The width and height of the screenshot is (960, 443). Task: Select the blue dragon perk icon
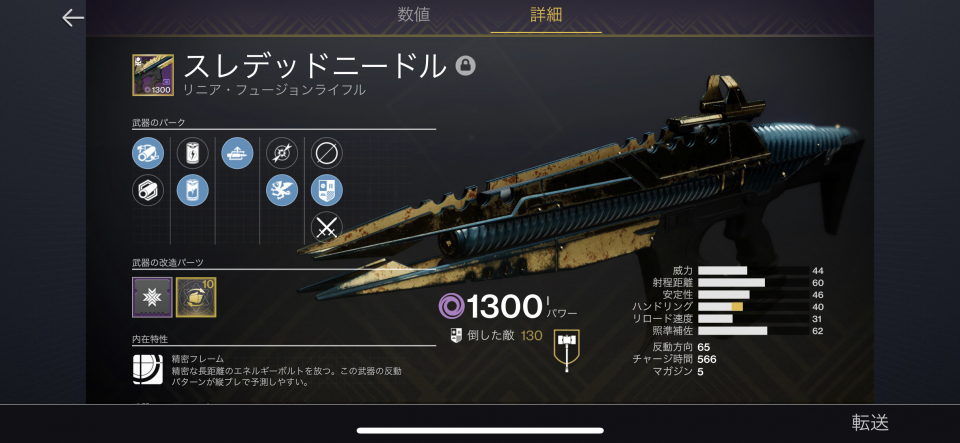click(282, 190)
